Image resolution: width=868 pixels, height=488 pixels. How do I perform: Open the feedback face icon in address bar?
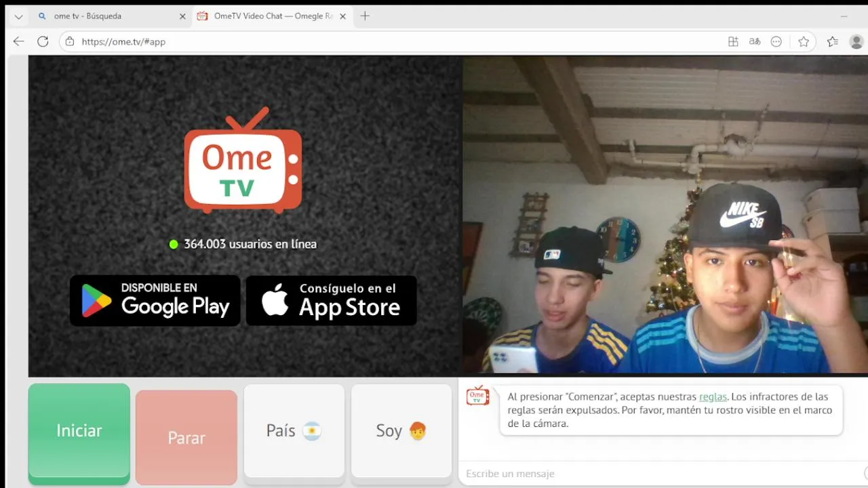click(x=776, y=41)
